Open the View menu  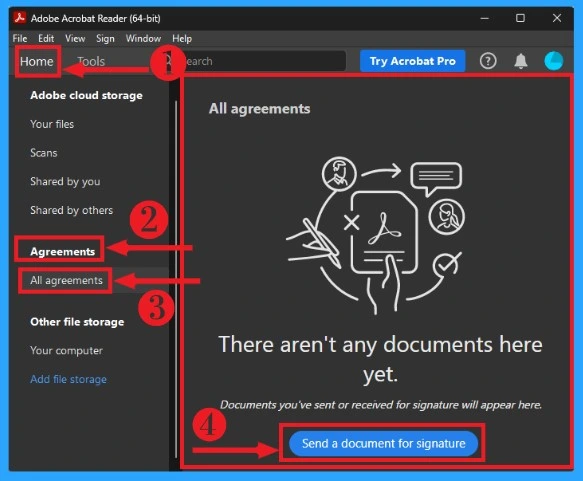click(75, 38)
